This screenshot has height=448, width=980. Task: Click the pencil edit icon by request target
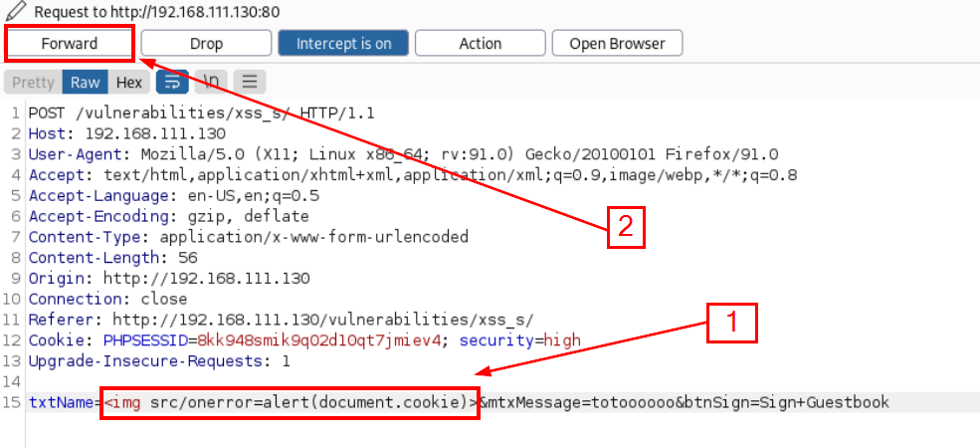[x=15, y=13]
